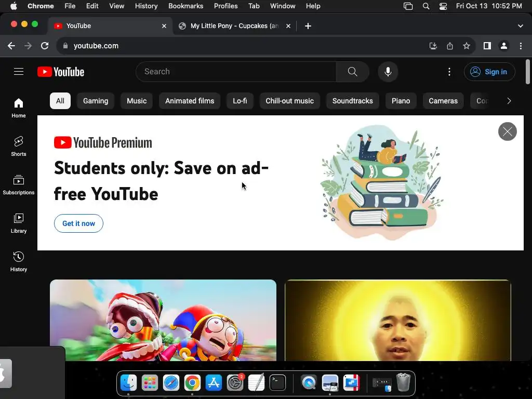Open Spotlight search in menu bar
532x399 pixels.
point(426,6)
